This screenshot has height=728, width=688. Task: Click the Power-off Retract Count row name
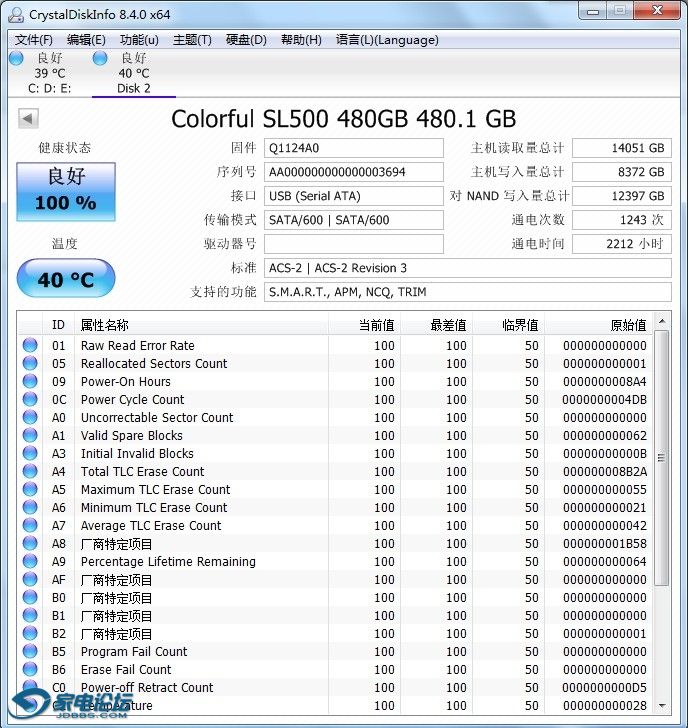(147, 687)
